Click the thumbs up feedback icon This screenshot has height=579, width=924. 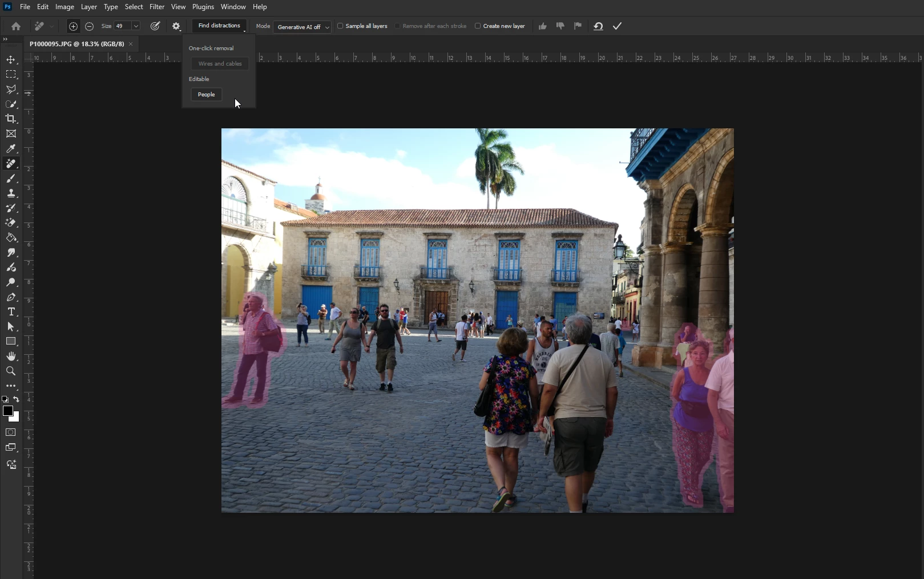[542, 26]
